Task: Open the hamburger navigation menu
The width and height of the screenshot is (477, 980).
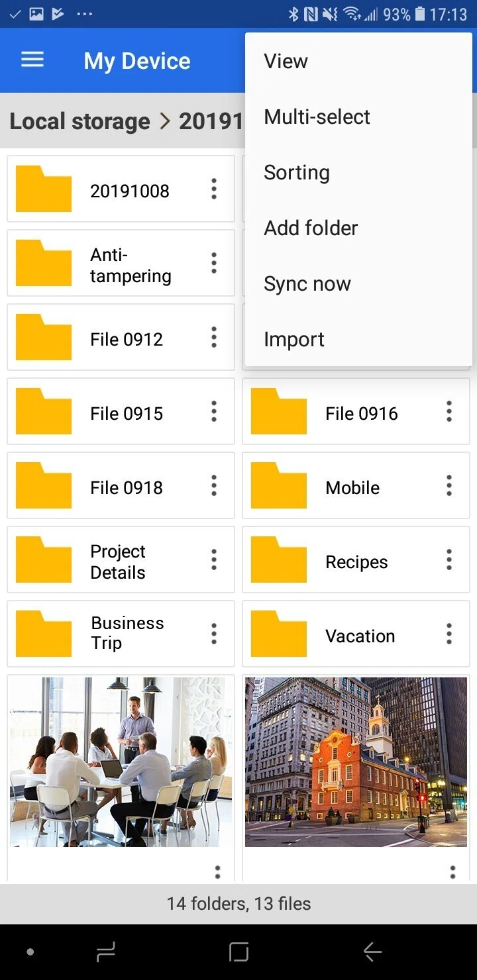Action: point(32,60)
